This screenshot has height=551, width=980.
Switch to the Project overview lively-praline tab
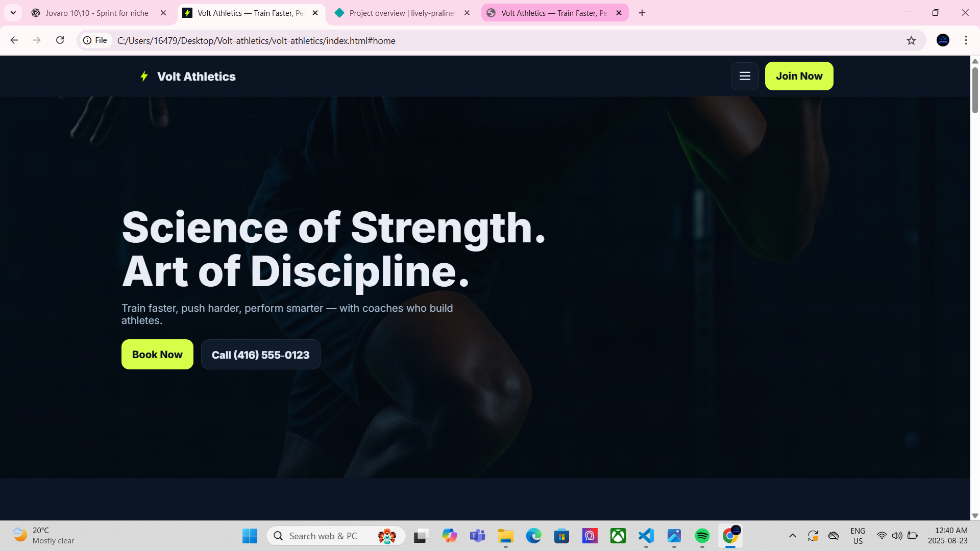402,13
